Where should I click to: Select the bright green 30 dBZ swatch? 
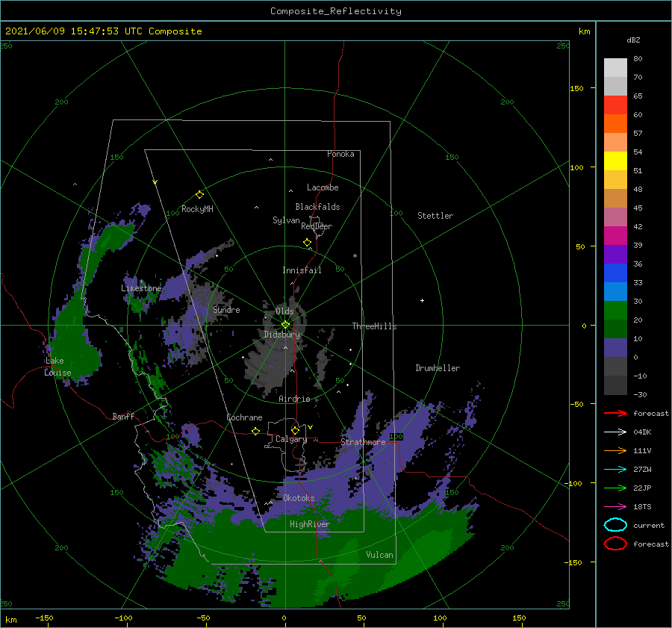pos(615,310)
